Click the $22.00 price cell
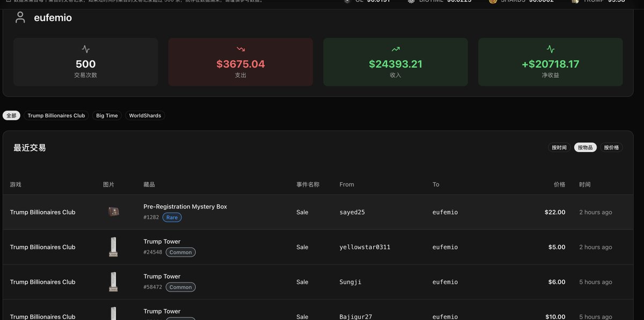The height and width of the screenshot is (320, 644). [x=555, y=212]
